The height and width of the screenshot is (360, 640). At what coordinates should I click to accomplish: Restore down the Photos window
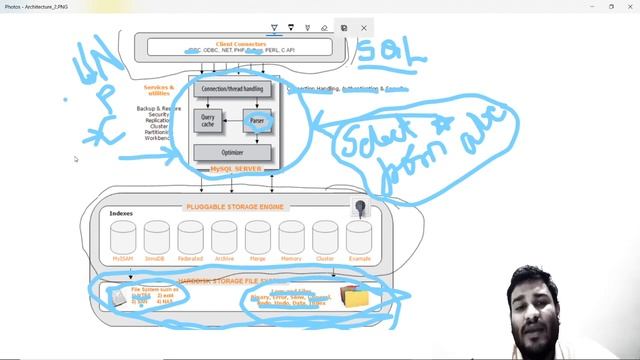pyautogui.click(x=611, y=7)
